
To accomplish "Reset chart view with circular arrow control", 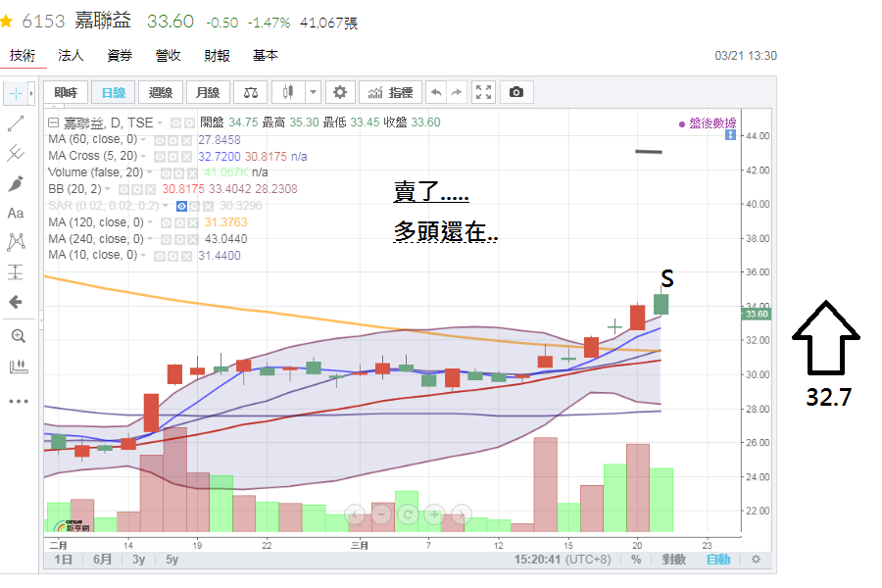I will [408, 514].
